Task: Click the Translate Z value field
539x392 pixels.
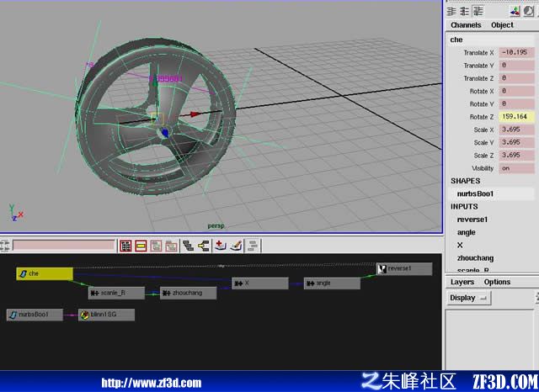Action: [x=516, y=78]
